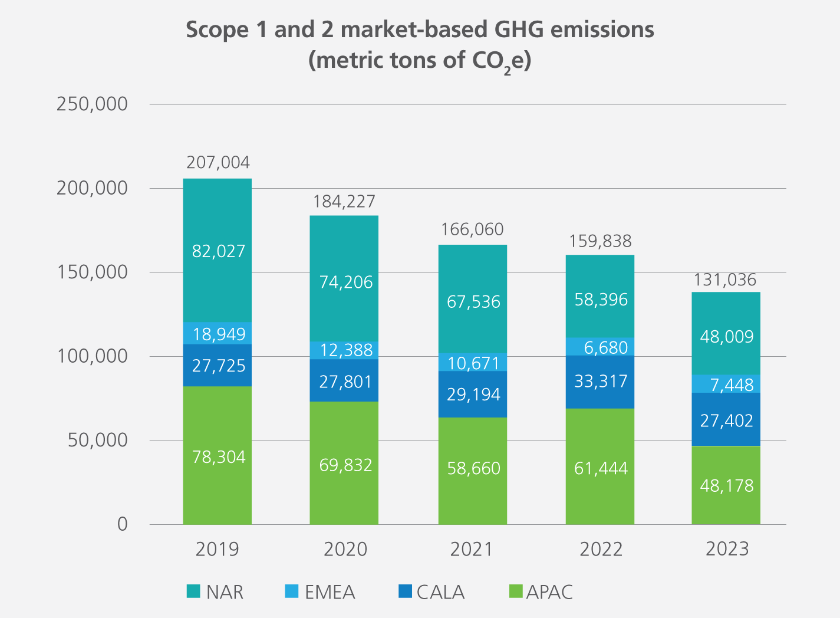Click the 2023 CALA segment 27,402

726,419
